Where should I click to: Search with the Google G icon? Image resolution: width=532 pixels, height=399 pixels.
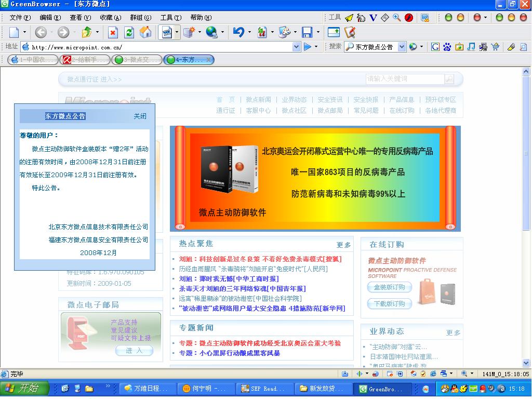tap(435, 47)
